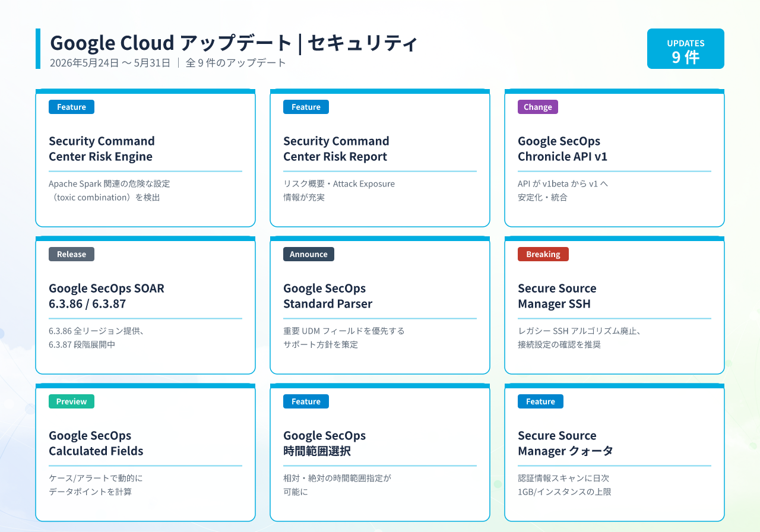Click Feature tag on Risk Report card
The width and height of the screenshot is (760, 532).
click(306, 107)
